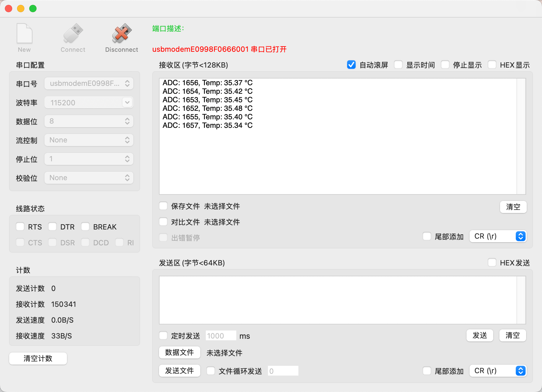
Task: Tick the 保存文件 save file checkbox
Action: (164, 206)
